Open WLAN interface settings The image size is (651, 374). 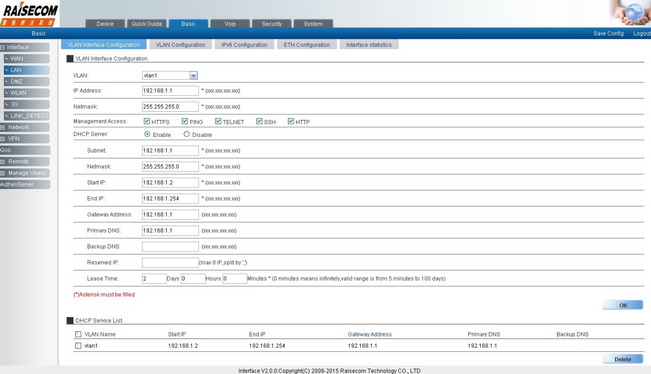tap(27, 93)
